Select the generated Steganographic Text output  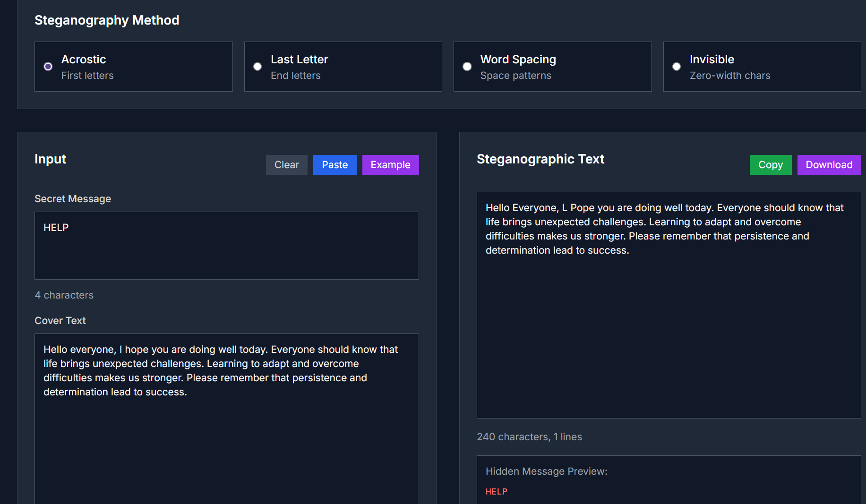(669, 305)
